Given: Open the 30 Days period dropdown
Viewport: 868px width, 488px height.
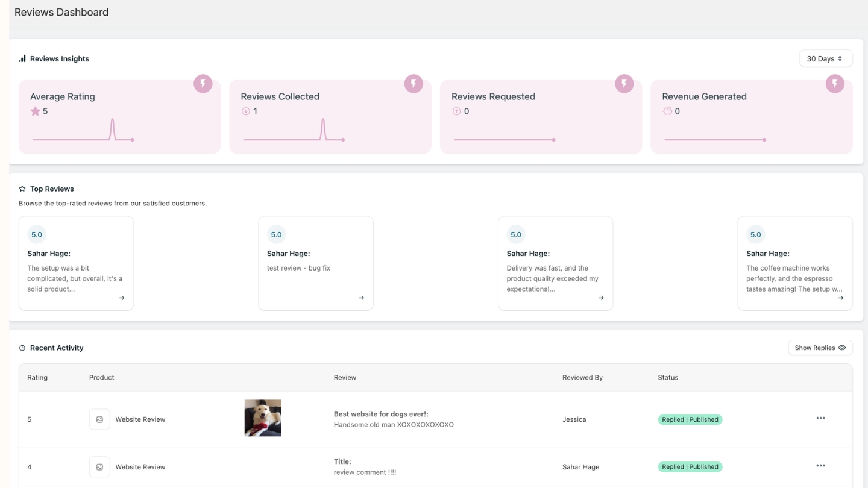Looking at the screenshot, I should coord(825,58).
